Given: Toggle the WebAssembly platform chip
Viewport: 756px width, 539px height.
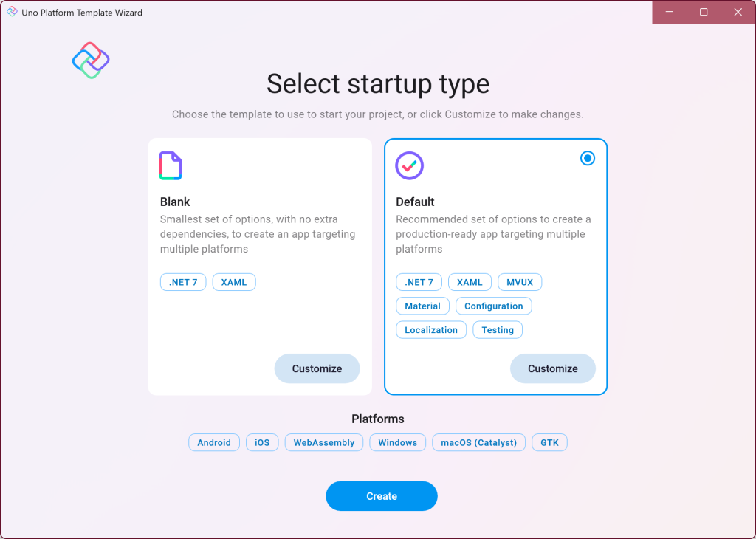Looking at the screenshot, I should [x=324, y=443].
